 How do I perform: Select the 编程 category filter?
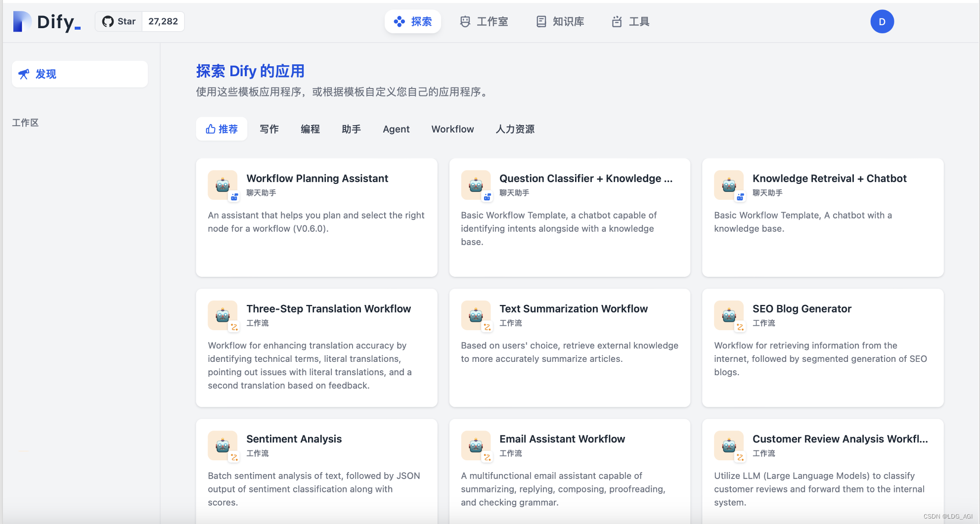pos(311,129)
